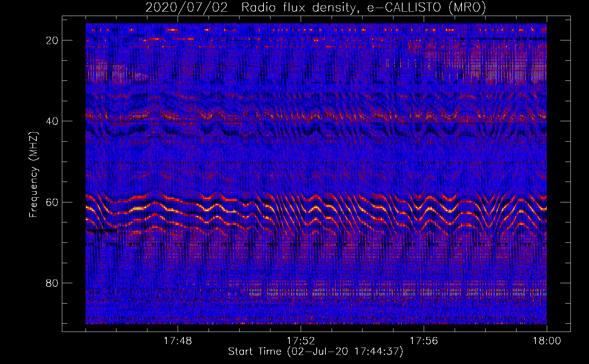Click the frequency tick label "40"
This screenshot has width=589, height=364.
[52, 121]
